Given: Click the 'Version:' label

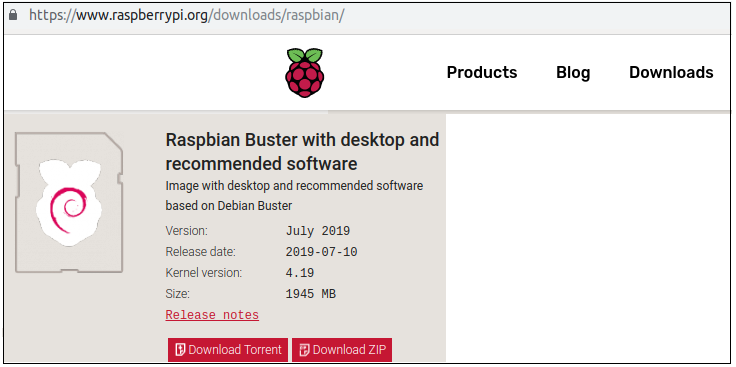Looking at the screenshot, I should point(186,231).
